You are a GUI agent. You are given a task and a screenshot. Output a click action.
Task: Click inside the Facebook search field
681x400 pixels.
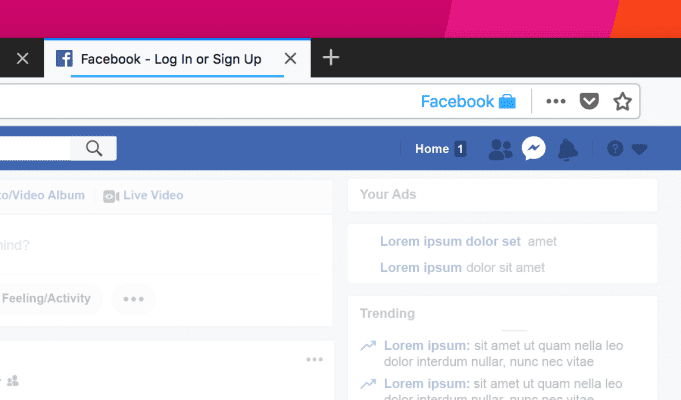click(35, 149)
